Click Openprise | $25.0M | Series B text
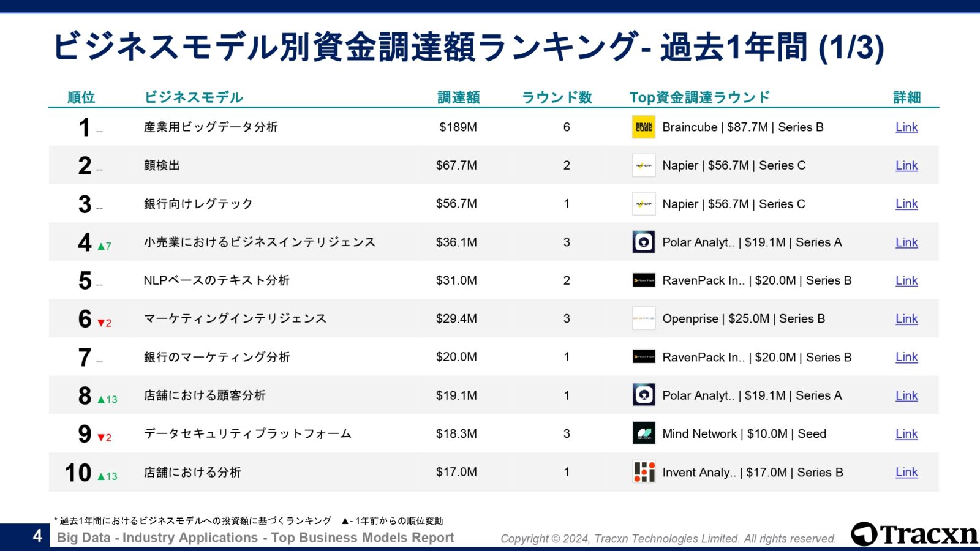This screenshot has width=980, height=551. tap(744, 318)
